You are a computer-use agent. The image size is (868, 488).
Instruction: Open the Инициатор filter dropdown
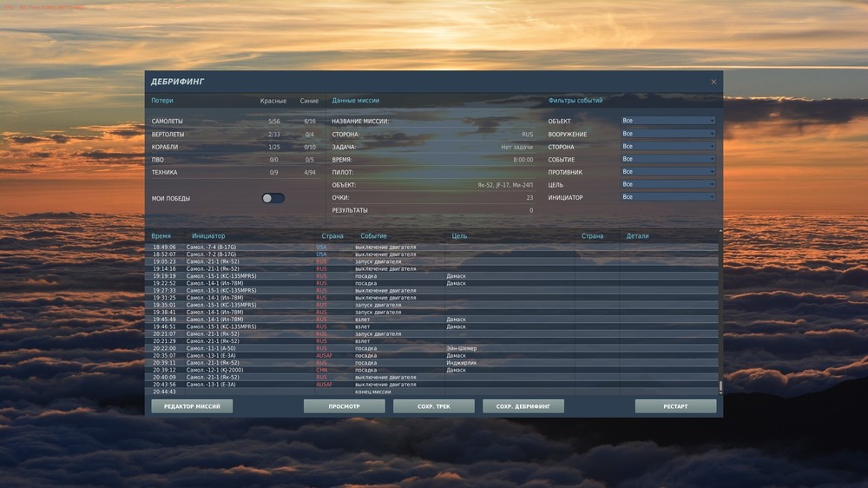coord(667,197)
